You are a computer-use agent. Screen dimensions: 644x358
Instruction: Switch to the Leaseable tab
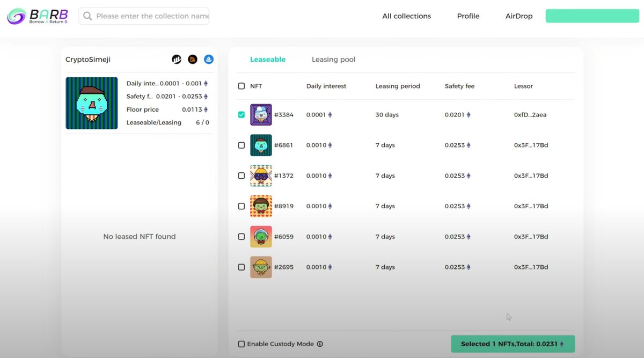click(x=268, y=60)
